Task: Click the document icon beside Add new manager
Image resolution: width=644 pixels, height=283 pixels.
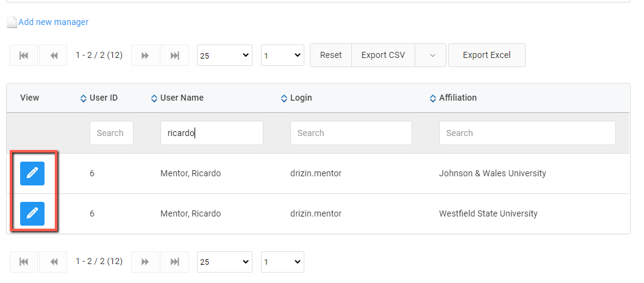Action: click(x=12, y=22)
